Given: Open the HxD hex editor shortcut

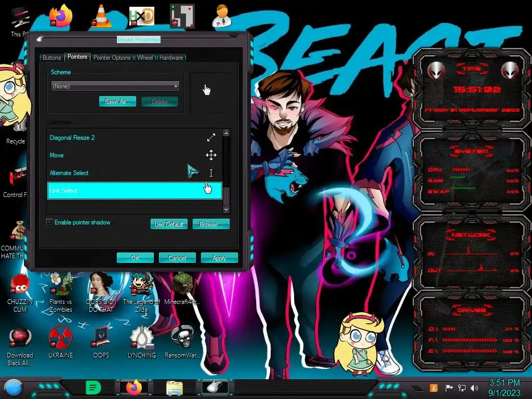Looking at the screenshot, I should click(142, 16).
